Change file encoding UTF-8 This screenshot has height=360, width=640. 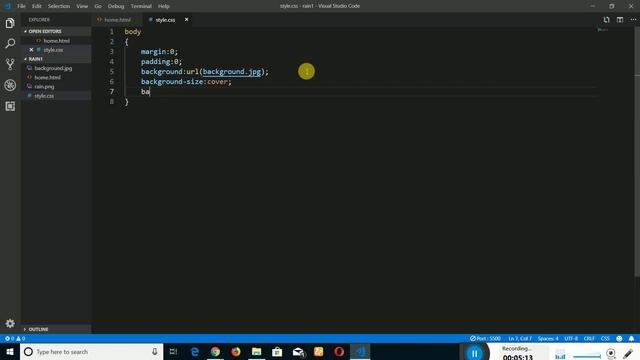(571, 338)
